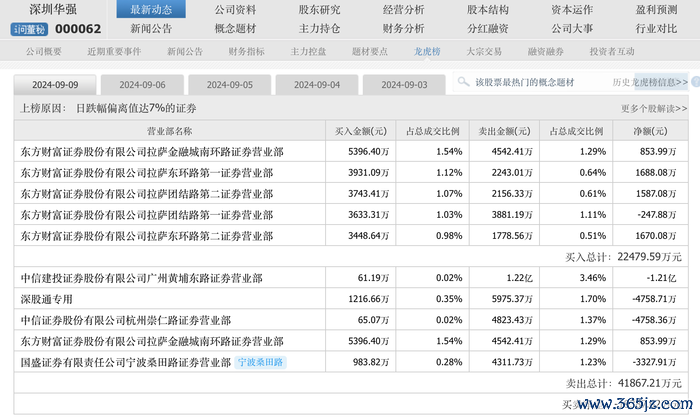This screenshot has height=419, width=700.
Task: Go to 公司大事 section
Action: coord(572,29)
